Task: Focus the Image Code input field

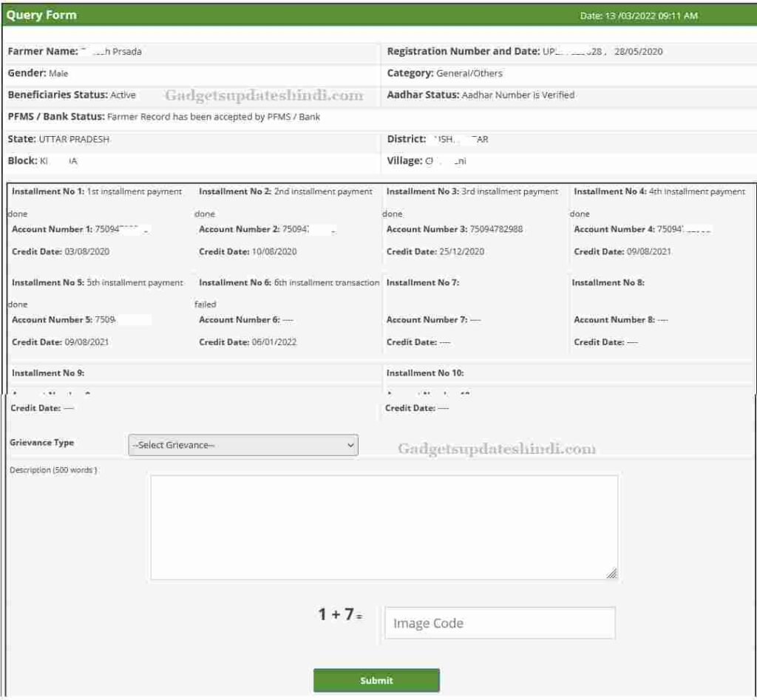Action: coord(499,623)
